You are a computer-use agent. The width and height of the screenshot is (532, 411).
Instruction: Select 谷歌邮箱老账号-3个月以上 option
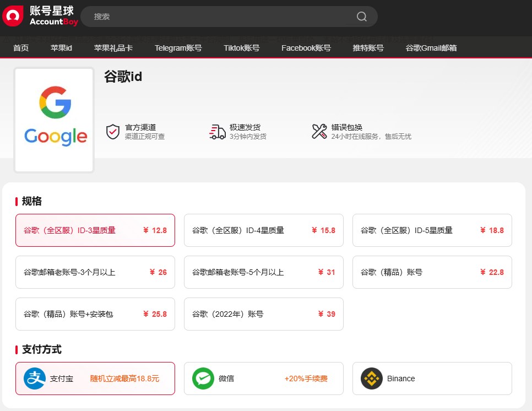[95, 272]
